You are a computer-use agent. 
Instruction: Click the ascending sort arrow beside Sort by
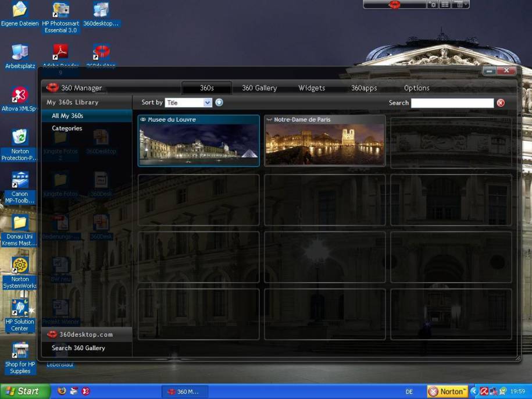[x=219, y=102]
